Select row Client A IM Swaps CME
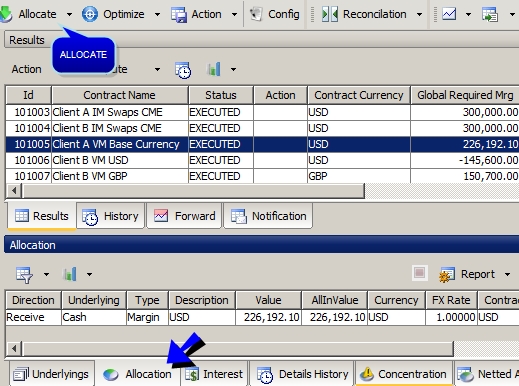 click(262, 112)
